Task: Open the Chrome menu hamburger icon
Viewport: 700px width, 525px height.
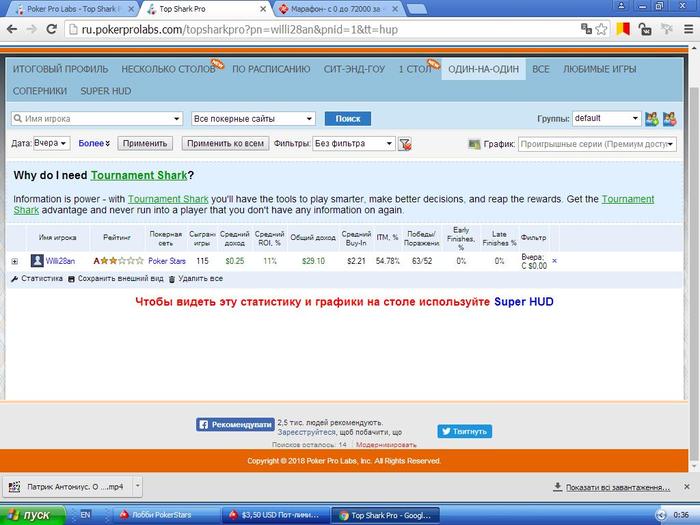Action: [688, 29]
